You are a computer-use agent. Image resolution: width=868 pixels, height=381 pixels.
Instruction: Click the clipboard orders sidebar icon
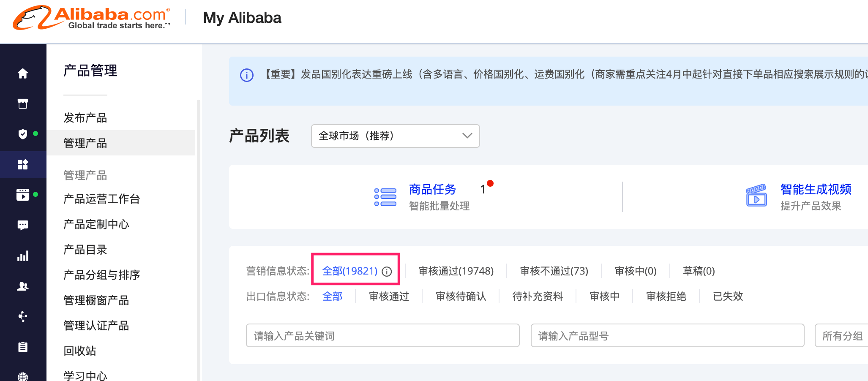[x=23, y=347]
